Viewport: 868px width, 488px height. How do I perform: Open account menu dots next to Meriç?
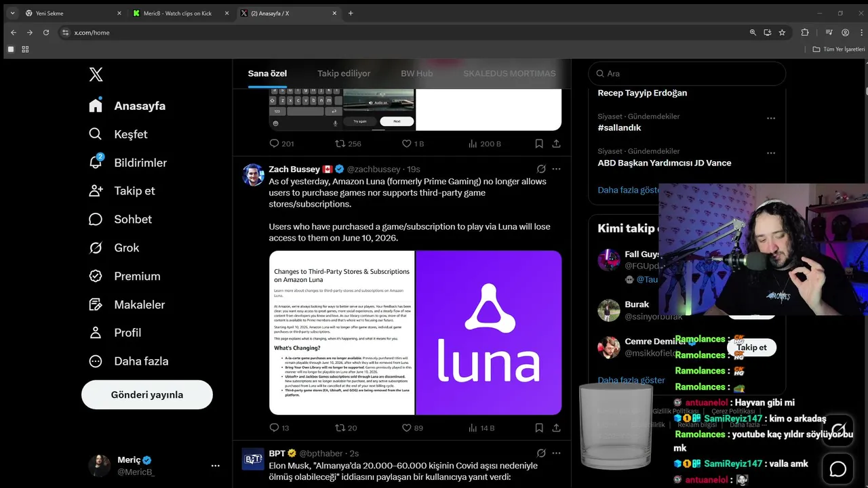pos(216,466)
